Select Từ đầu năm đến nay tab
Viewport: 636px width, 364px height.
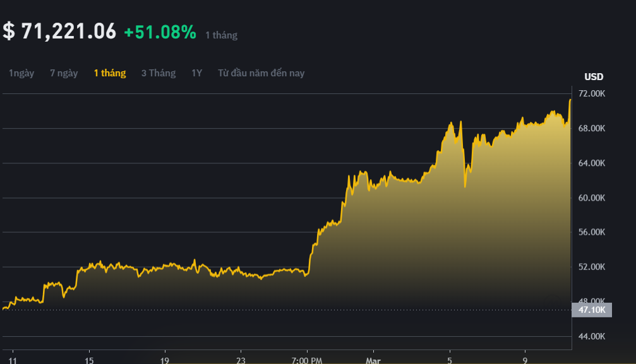(x=261, y=73)
